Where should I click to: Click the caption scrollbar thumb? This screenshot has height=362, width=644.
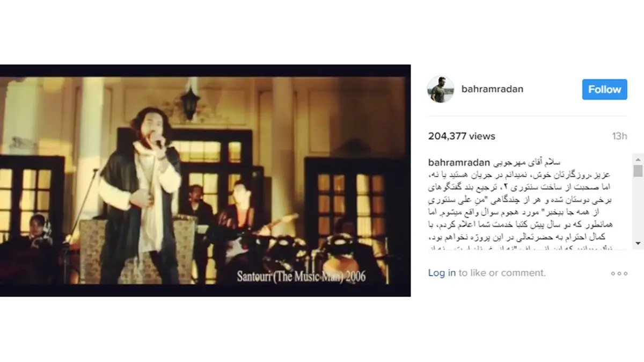coord(638,171)
